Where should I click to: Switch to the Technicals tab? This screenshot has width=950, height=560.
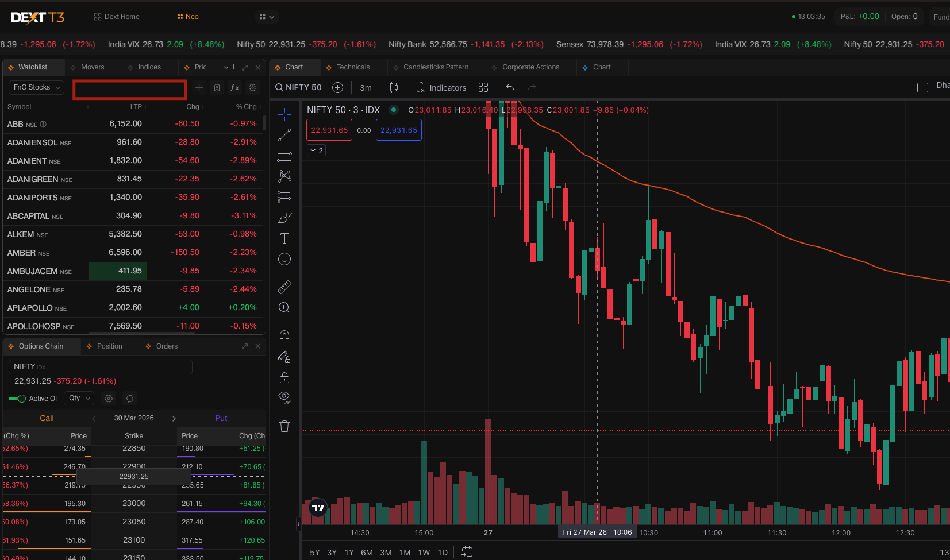352,67
